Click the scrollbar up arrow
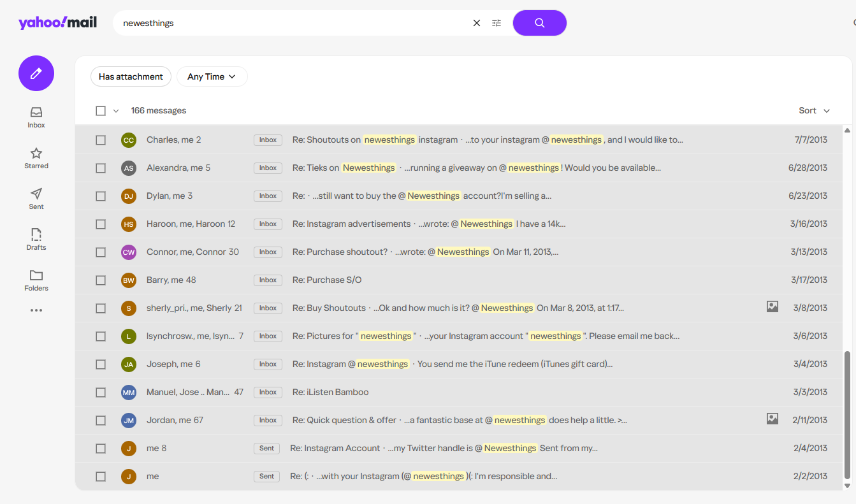This screenshot has height=504, width=856. tap(847, 131)
